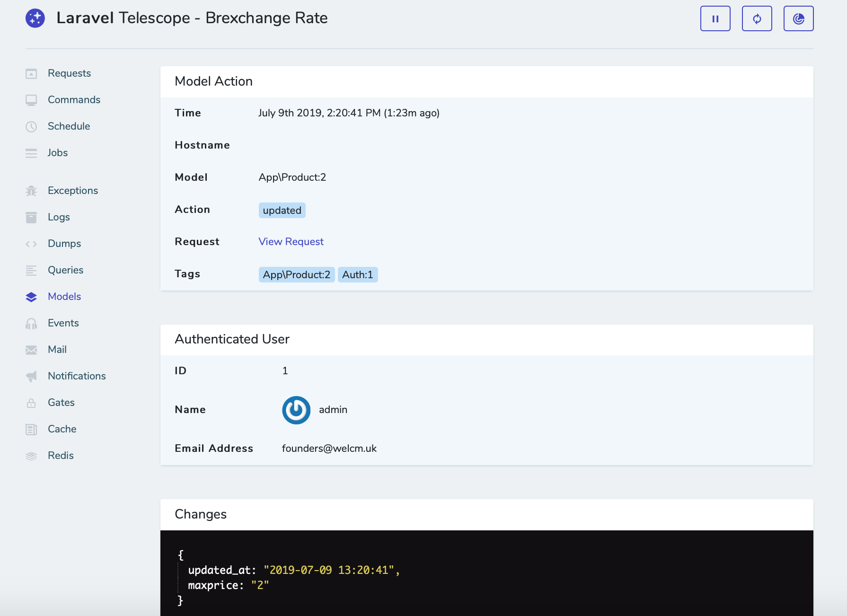Click the Telescope logo icon
This screenshot has height=616, width=847.
click(x=35, y=18)
